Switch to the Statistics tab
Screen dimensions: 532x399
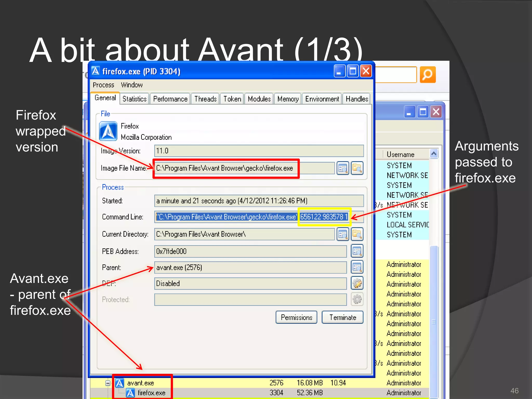[x=134, y=99]
